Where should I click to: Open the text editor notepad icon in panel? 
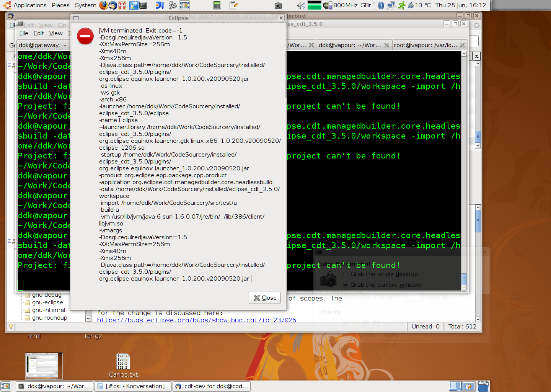tap(233, 5)
